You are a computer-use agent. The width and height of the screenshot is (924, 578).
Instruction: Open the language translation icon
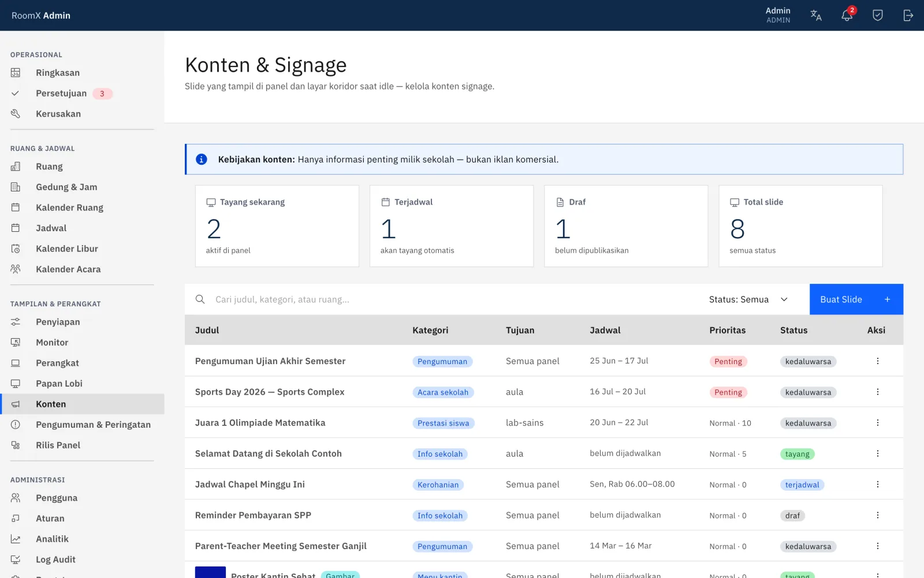tap(816, 16)
